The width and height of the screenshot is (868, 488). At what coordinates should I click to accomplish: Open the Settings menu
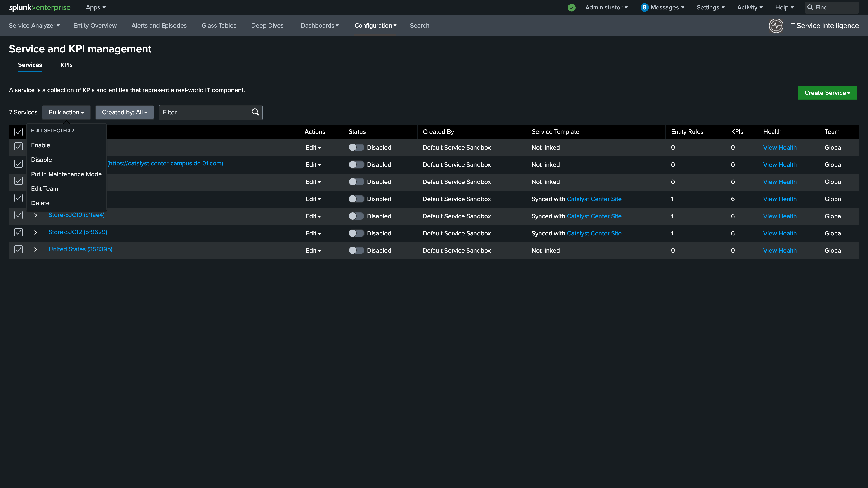[x=710, y=7]
